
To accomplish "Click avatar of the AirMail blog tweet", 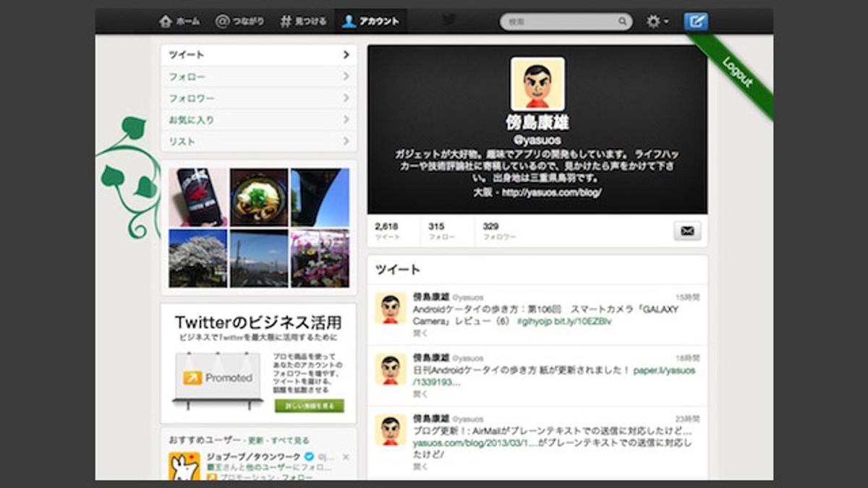I will pyautogui.click(x=391, y=429).
